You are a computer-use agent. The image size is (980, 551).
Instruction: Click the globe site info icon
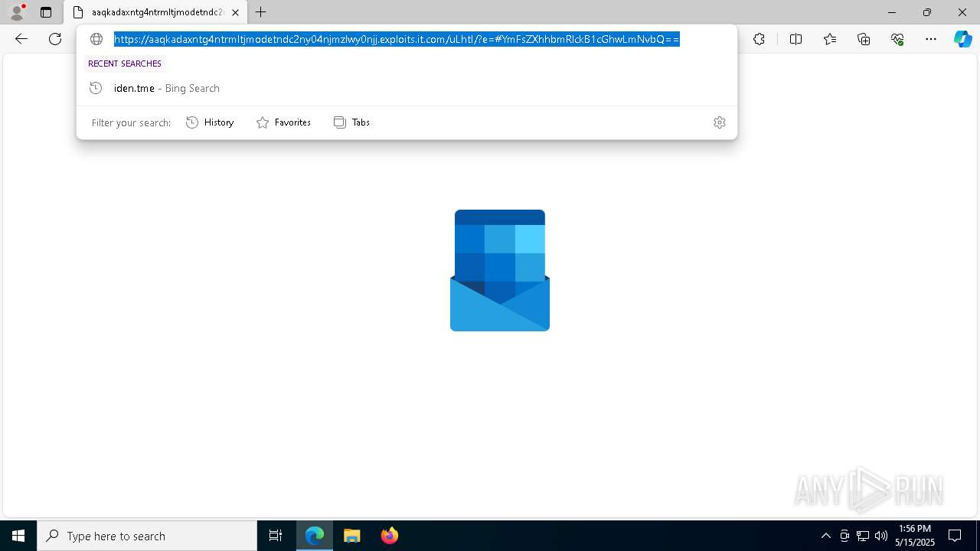pyautogui.click(x=96, y=39)
